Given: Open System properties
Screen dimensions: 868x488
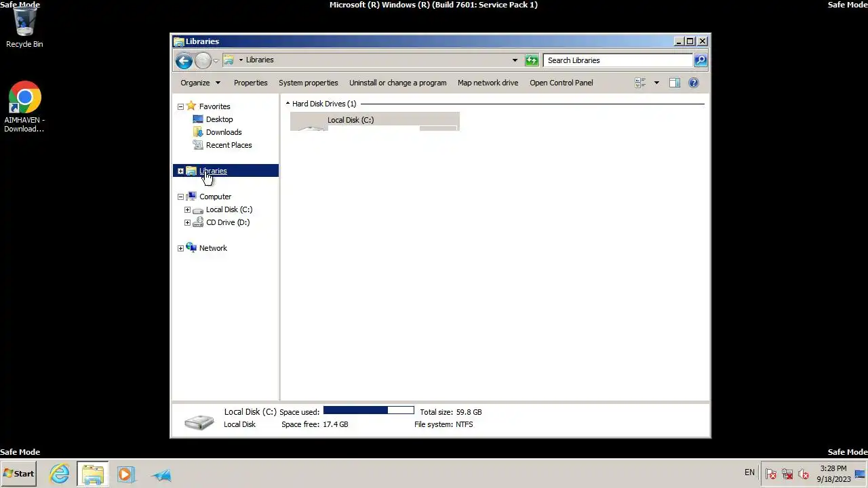Looking at the screenshot, I should [x=309, y=83].
